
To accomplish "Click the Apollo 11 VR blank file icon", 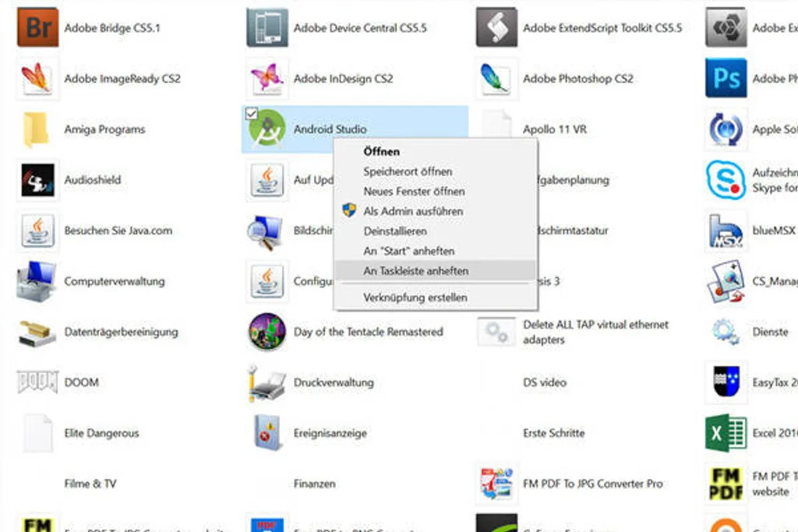I will (x=496, y=124).
